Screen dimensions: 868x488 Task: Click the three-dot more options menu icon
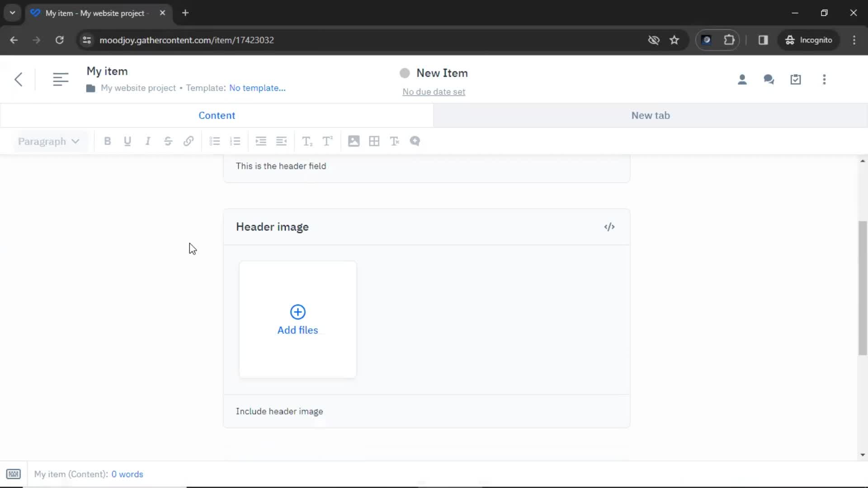(x=825, y=79)
